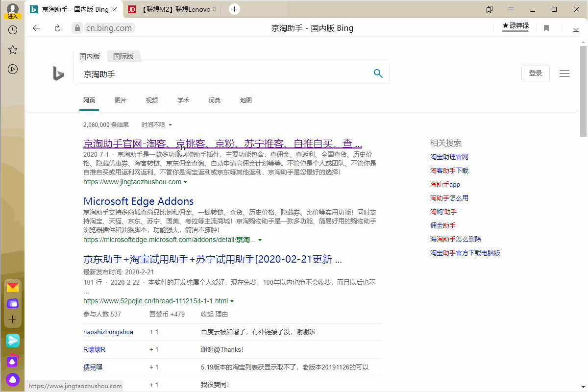Expand the arrow beside the microsoftedge.microsoft.com URL
This screenshot has width=588, height=392.
(x=260, y=240)
